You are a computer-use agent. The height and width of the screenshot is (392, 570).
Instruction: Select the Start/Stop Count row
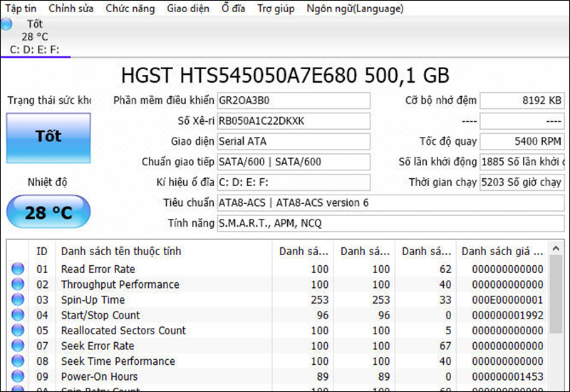point(278,315)
